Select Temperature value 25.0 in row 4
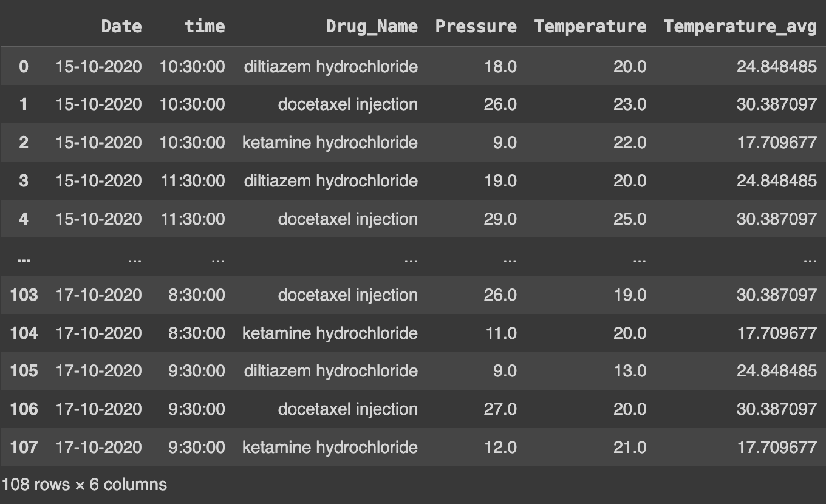The width and height of the screenshot is (826, 504). (629, 219)
